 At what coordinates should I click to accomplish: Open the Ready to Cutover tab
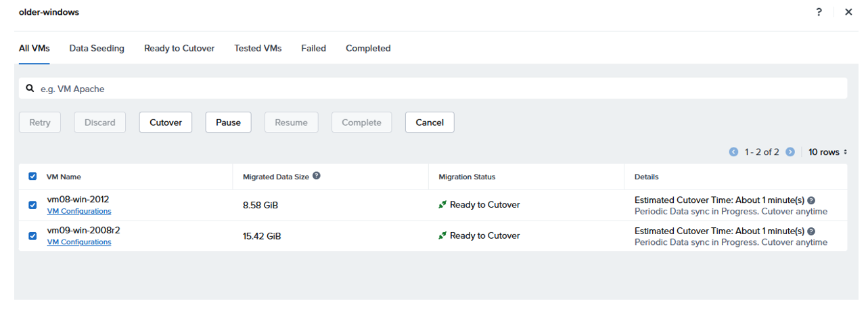click(x=179, y=49)
